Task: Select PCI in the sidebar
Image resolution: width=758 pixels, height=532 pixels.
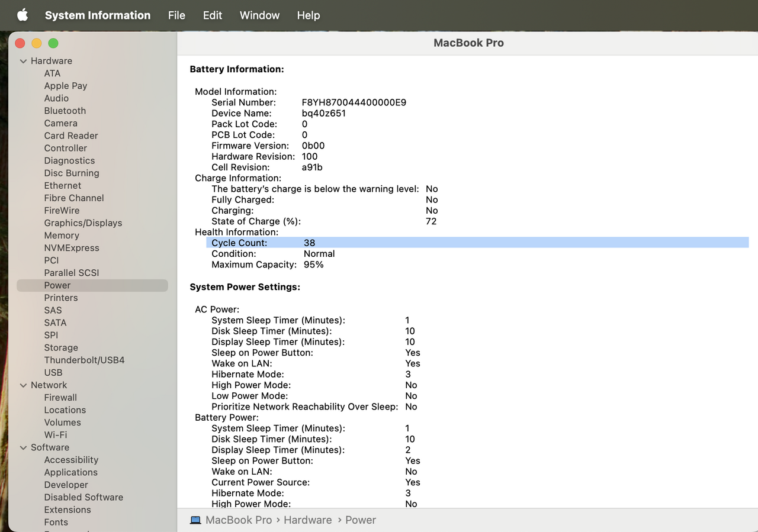Action: pos(52,260)
